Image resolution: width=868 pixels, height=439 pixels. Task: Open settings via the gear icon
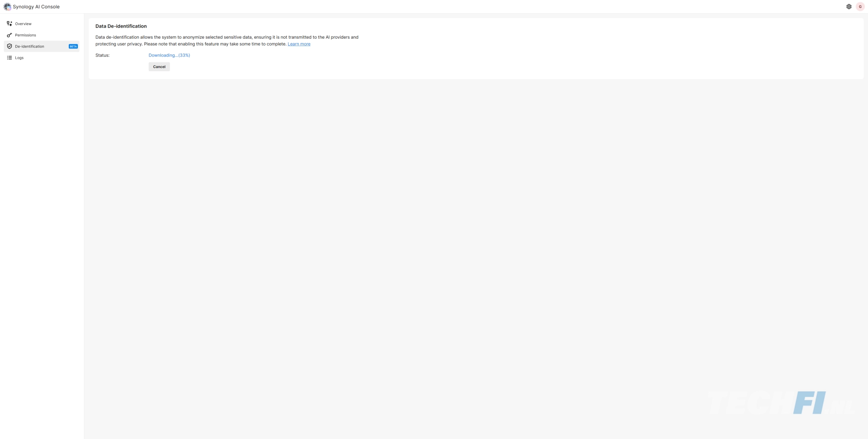pyautogui.click(x=849, y=7)
